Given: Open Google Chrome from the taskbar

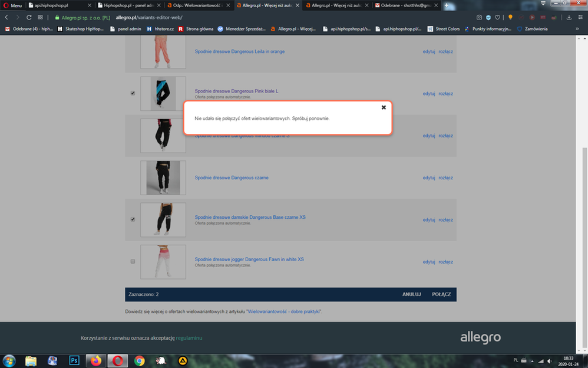Looking at the screenshot, I should [139, 360].
